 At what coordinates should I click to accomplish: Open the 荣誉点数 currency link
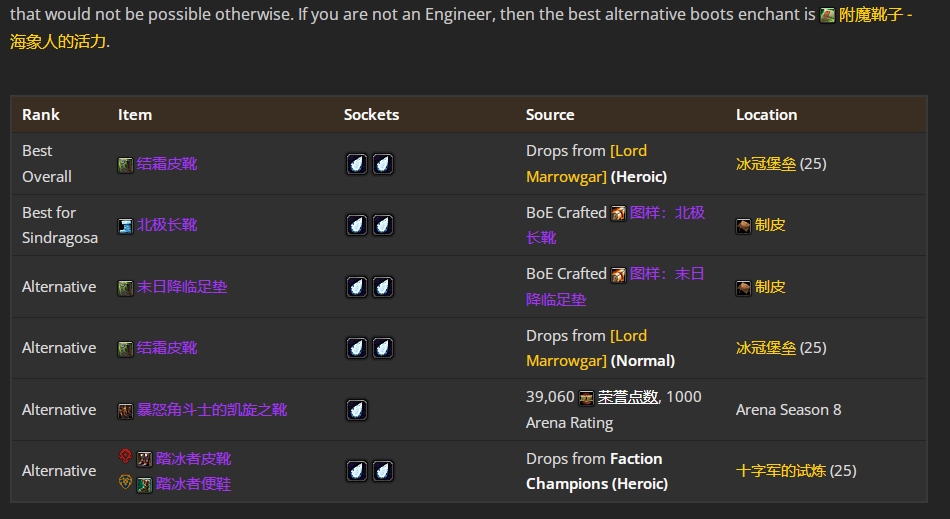(x=628, y=397)
